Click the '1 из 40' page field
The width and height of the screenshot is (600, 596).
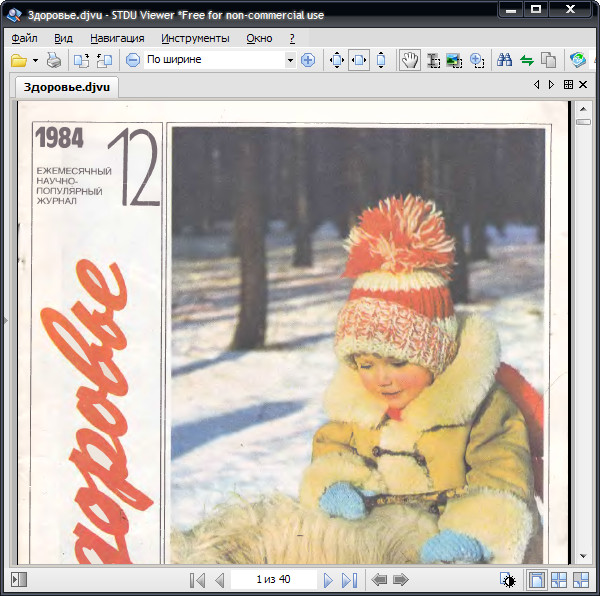click(x=273, y=580)
